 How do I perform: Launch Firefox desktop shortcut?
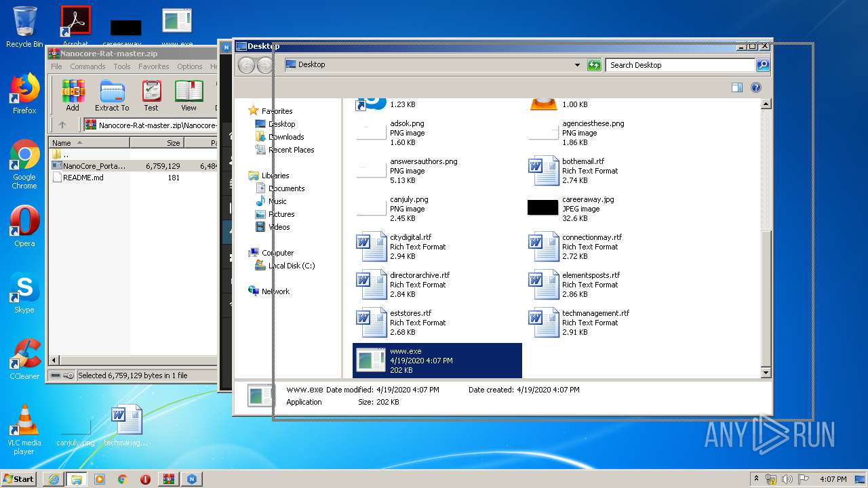click(x=24, y=94)
